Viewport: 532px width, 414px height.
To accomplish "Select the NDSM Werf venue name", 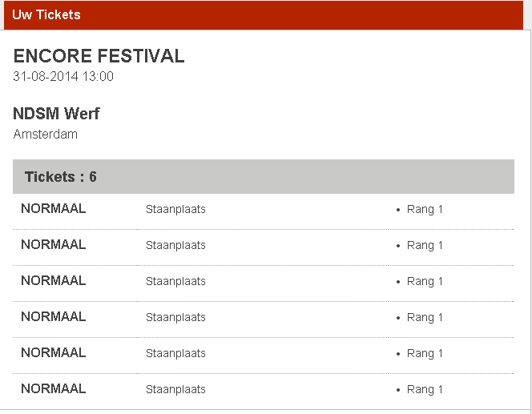I will [56, 114].
